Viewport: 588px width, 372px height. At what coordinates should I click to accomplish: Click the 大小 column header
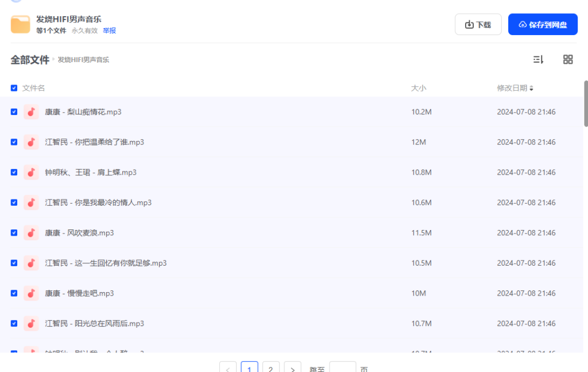click(419, 88)
